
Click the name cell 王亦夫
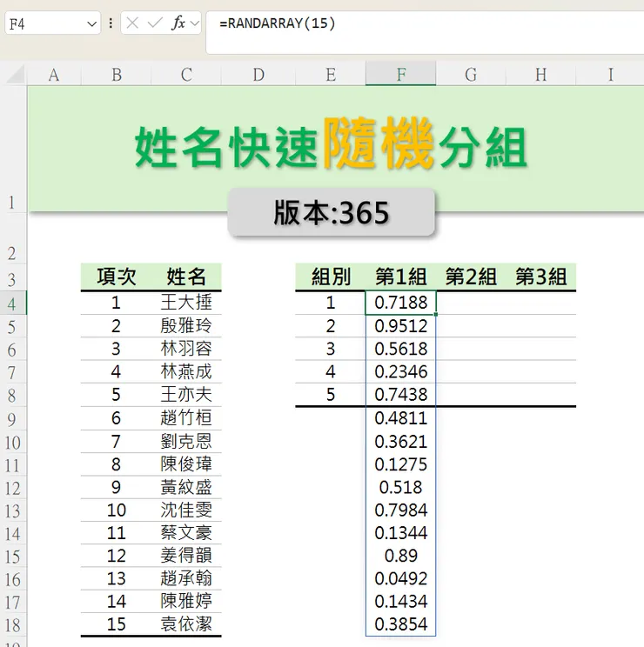(x=186, y=395)
